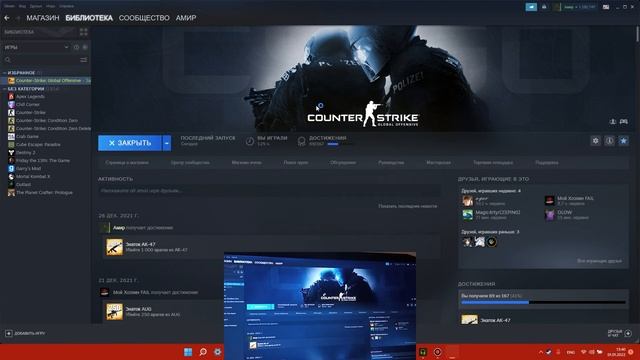Click the library search magnifier icon
This screenshot has width=640, height=360.
point(8,60)
